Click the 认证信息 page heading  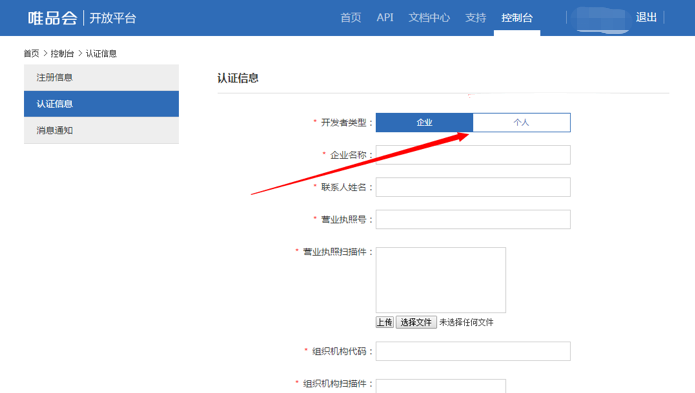point(238,78)
